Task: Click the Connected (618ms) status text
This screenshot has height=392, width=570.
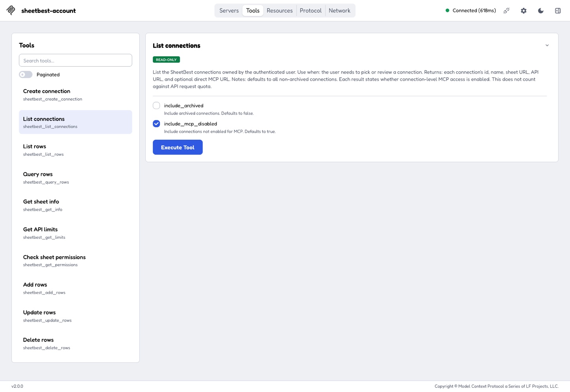Action: [x=474, y=11]
